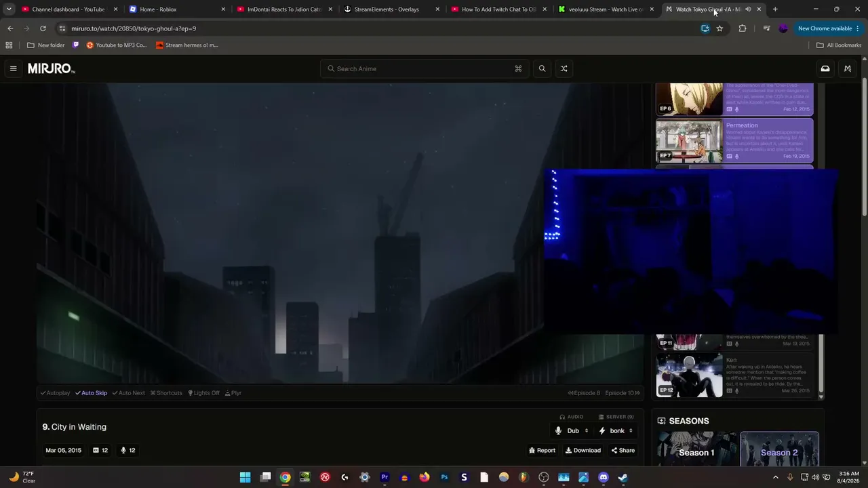This screenshot has width=868, height=488.
Task: View site information icon in address bar
Action: 62,28
